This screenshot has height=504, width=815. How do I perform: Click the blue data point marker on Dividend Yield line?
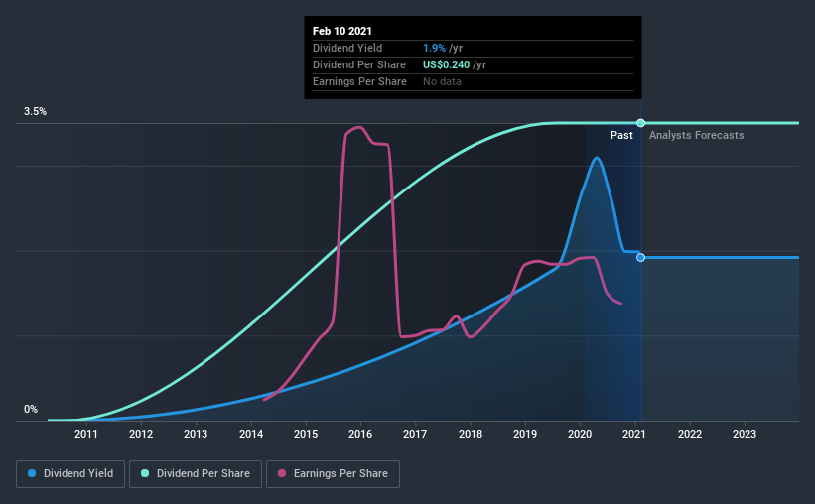click(x=641, y=258)
